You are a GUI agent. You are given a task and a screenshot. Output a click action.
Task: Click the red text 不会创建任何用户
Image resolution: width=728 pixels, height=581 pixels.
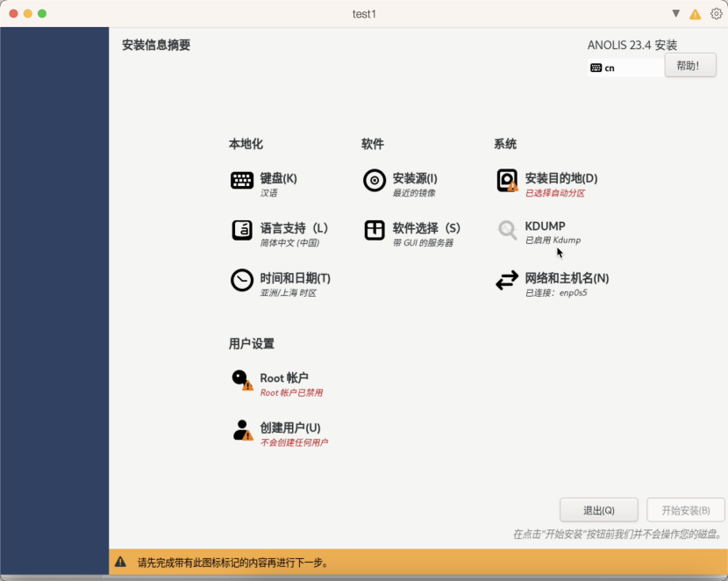pos(294,442)
